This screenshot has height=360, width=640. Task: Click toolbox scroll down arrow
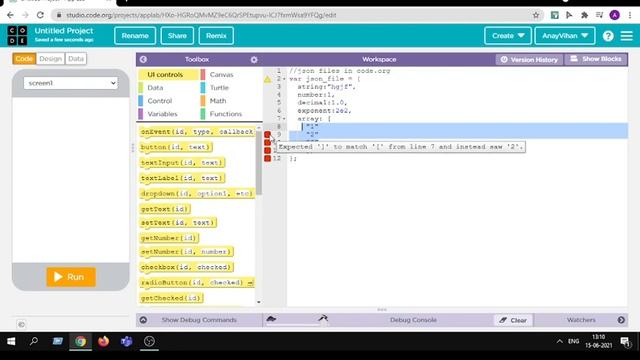click(x=259, y=302)
